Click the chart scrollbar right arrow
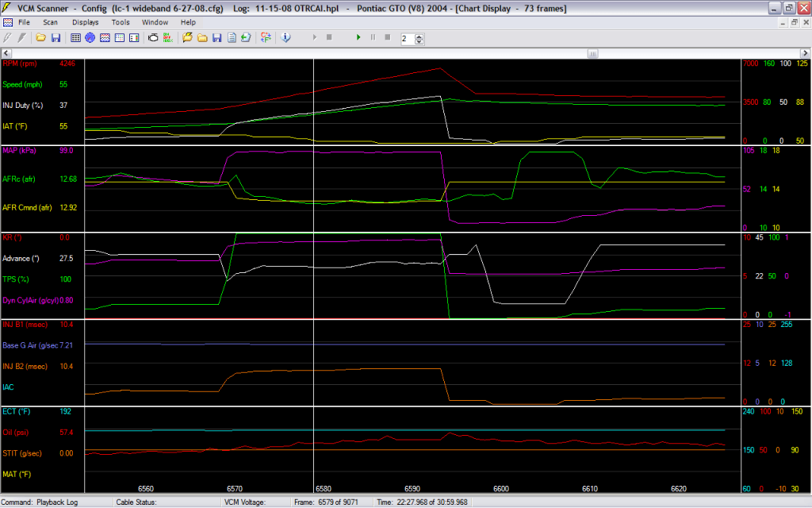Screen dimensions: 812x508 pos(805,53)
